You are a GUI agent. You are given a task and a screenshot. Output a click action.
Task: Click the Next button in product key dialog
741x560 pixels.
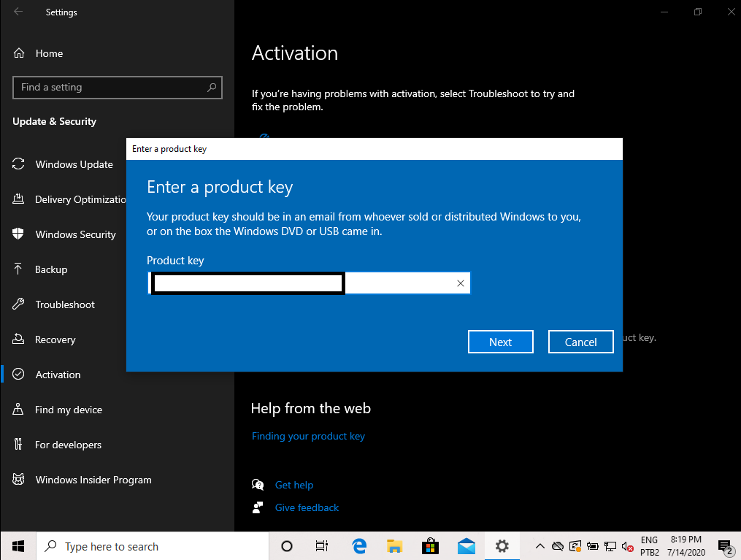[501, 342]
